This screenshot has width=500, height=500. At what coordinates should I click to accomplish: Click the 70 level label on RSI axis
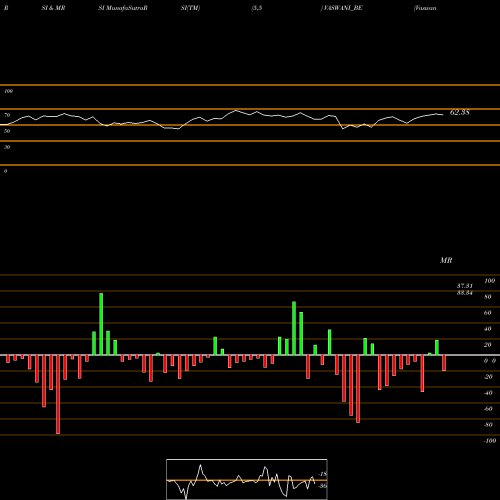(x=7, y=115)
